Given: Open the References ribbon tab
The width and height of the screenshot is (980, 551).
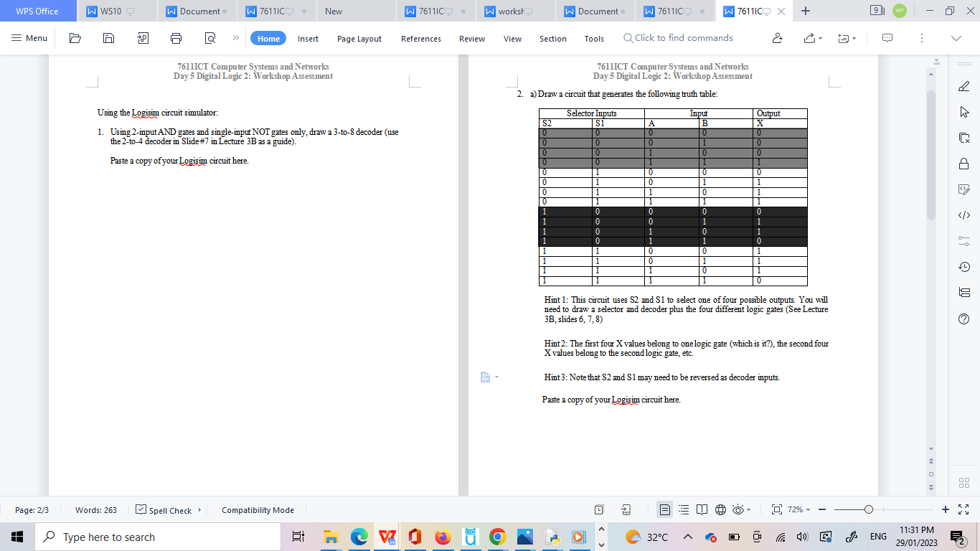Looking at the screenshot, I should click(x=421, y=39).
